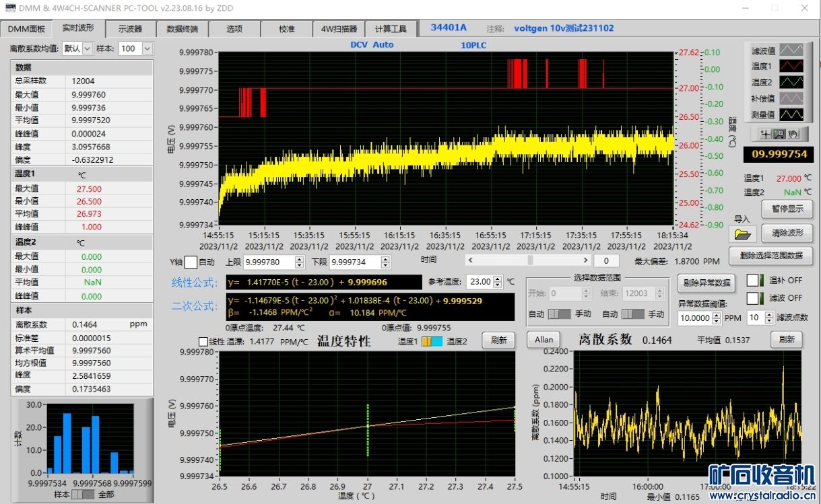Open the 离散系数均值 dropdown
The height and width of the screenshot is (504, 821).
click(87, 48)
